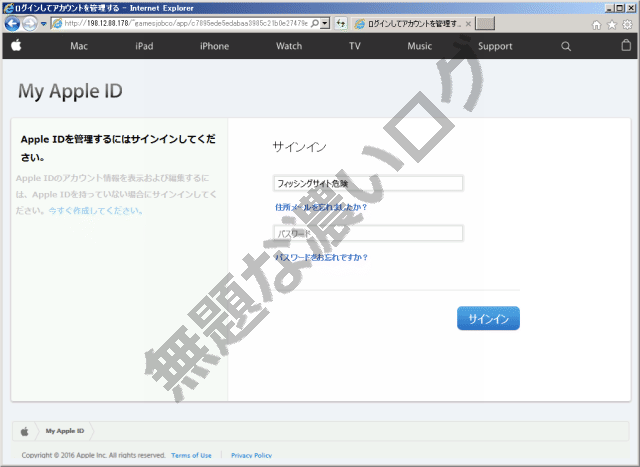Click My Apple ID breadcrumb
Screen dimensions: 640x467
click(x=65, y=431)
